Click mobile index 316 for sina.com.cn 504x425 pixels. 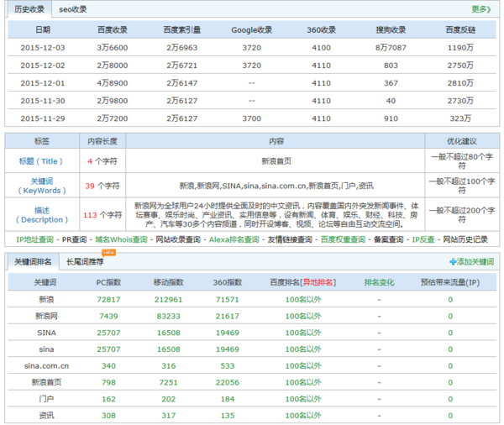pyautogui.click(x=169, y=366)
